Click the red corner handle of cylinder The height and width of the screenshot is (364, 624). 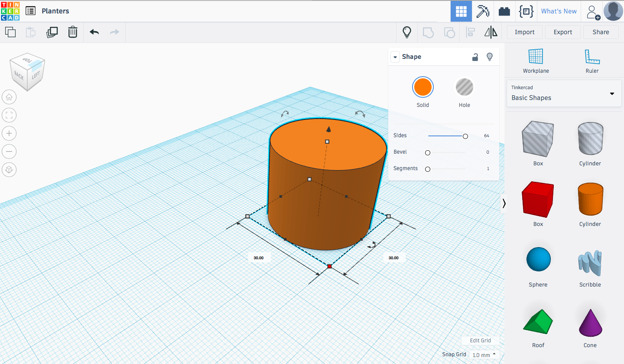(x=329, y=266)
